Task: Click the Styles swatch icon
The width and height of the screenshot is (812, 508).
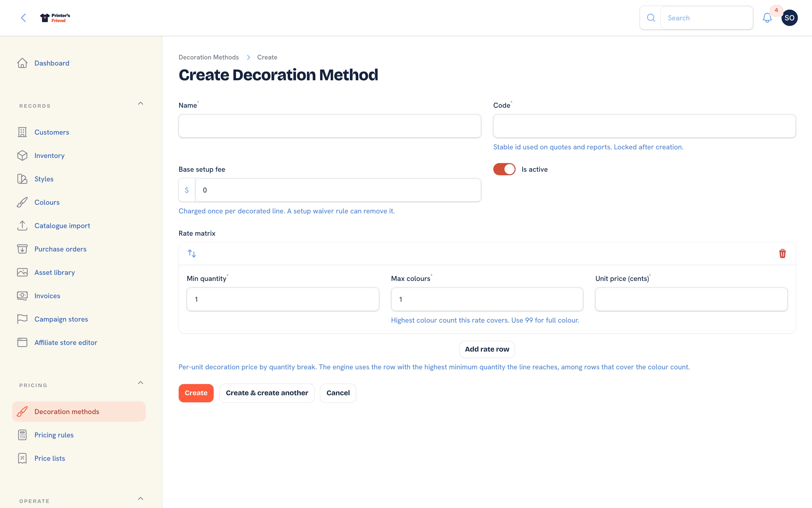Action: pyautogui.click(x=22, y=179)
